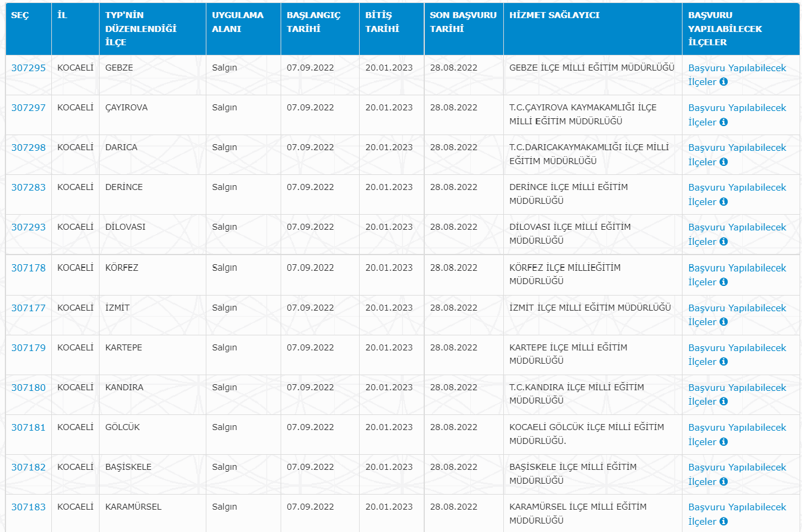Click the Hizmet Sağlayıcı column header
The width and height of the screenshot is (802, 532).
point(554,15)
